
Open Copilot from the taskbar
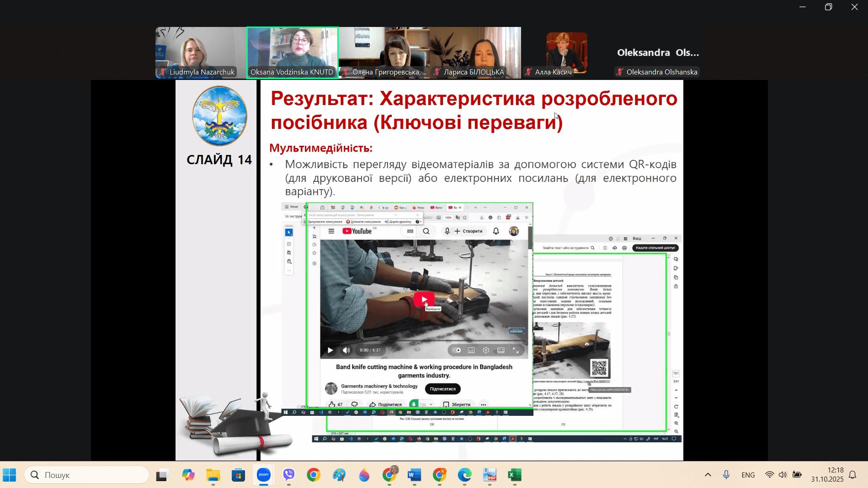pyautogui.click(x=188, y=475)
